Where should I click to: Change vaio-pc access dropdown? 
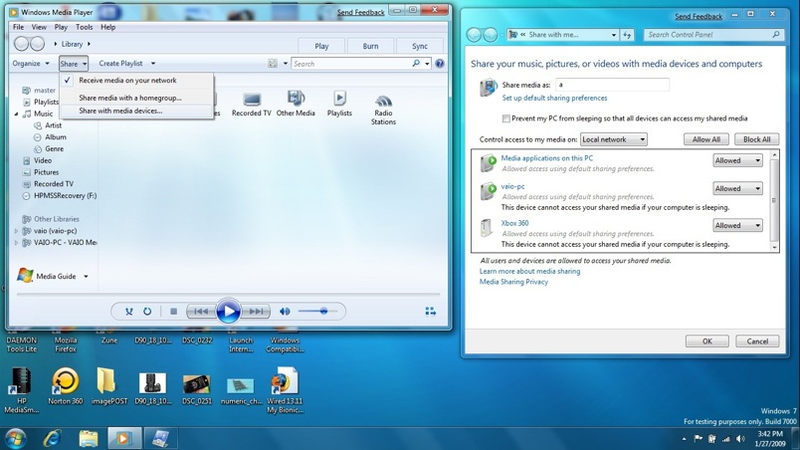click(x=738, y=188)
